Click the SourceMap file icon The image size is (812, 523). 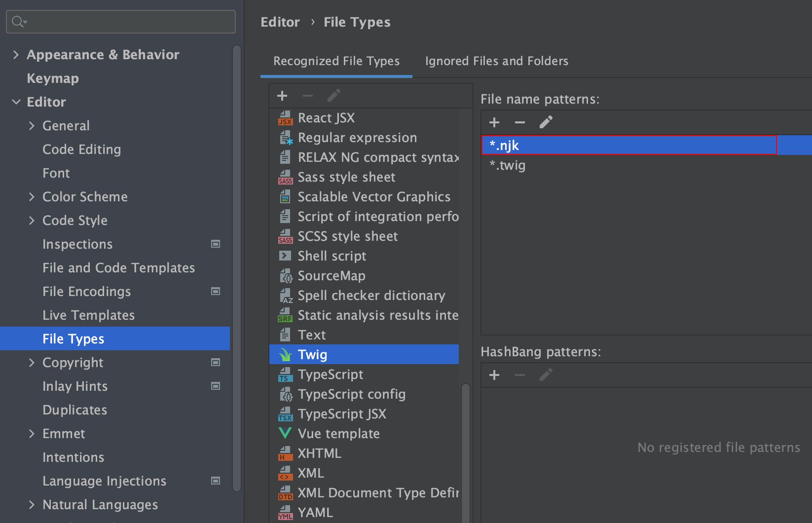click(x=286, y=276)
